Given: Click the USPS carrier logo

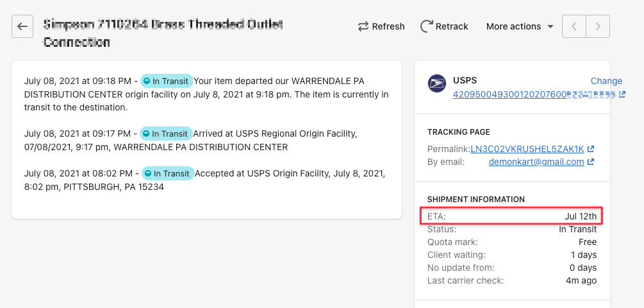Looking at the screenshot, I should pyautogui.click(x=436, y=83).
